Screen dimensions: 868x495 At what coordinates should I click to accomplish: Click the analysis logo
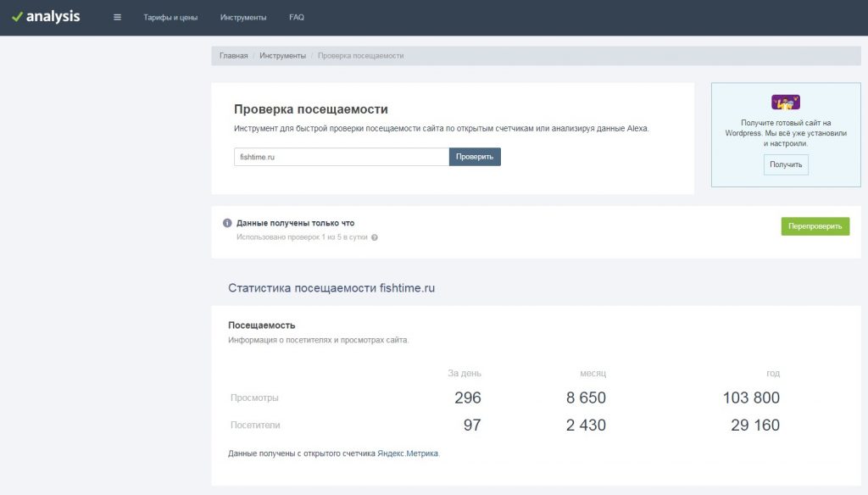pos(46,17)
